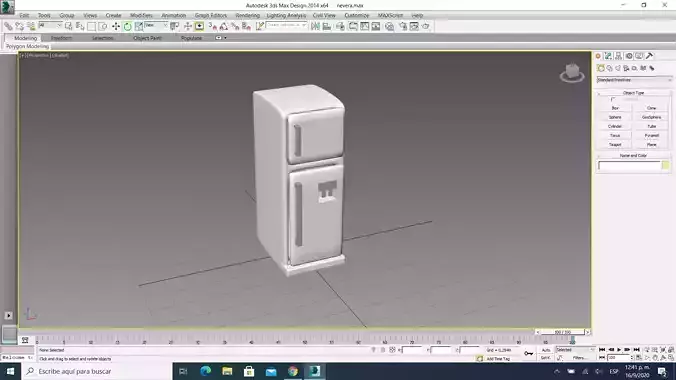This screenshot has width=676, height=380.
Task: Open the Lighting Analysis menu
Action: pyautogui.click(x=286, y=15)
